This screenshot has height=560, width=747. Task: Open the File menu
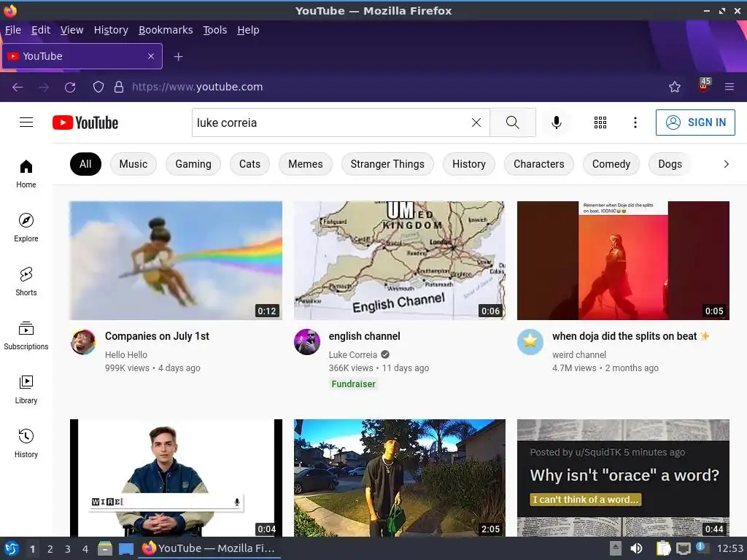pyautogui.click(x=13, y=30)
